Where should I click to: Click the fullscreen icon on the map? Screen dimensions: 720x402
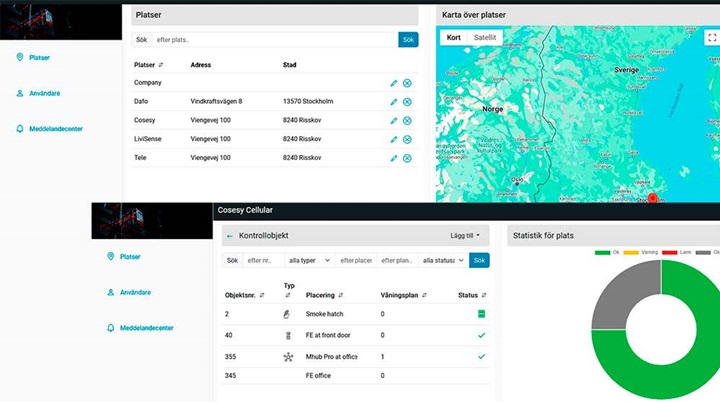(x=712, y=38)
